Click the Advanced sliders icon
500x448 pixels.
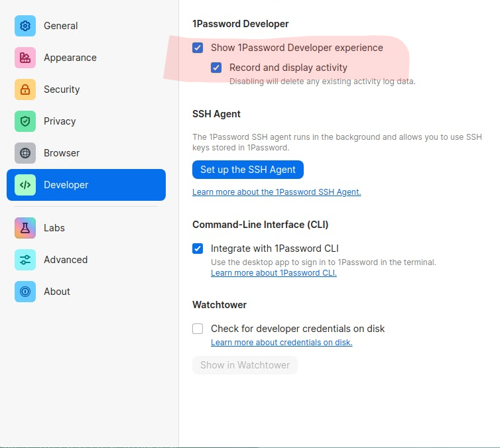click(x=25, y=260)
